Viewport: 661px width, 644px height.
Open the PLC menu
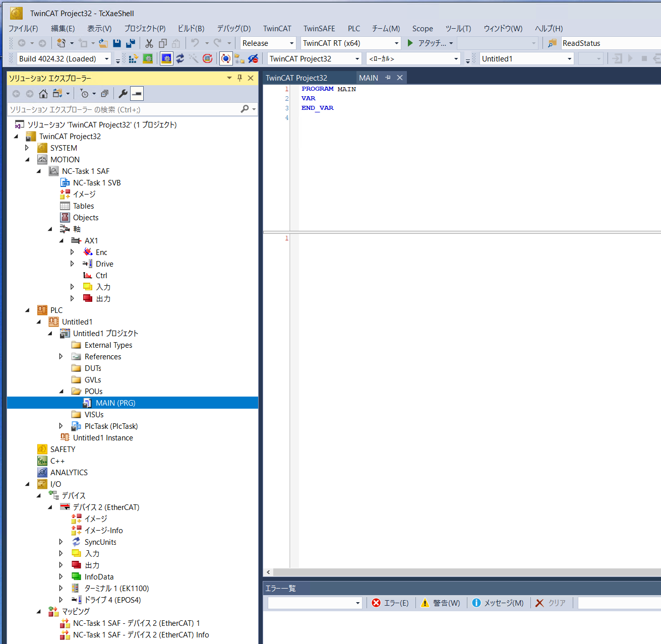(354, 29)
